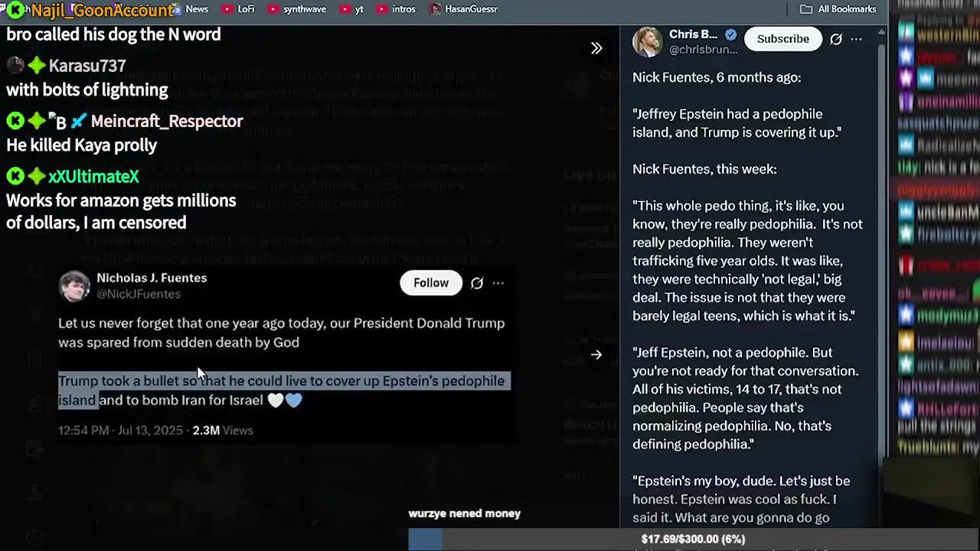The width and height of the screenshot is (980, 551).
Task: Open the synthwave bookmark
Action: (297, 9)
